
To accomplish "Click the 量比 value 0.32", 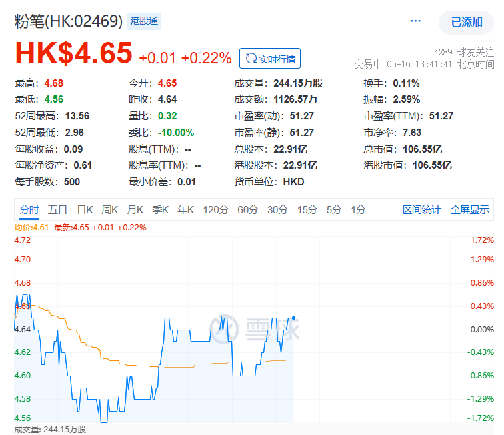I will (167, 116).
